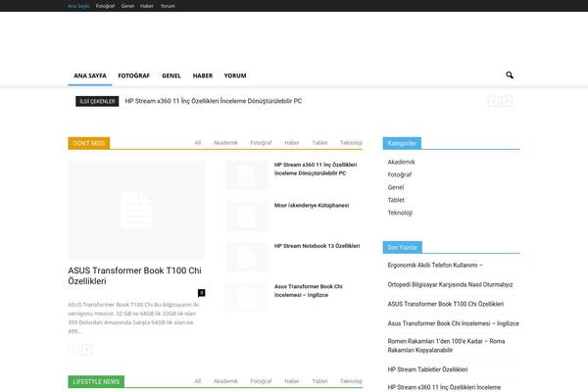Click Yorum in the top black bar
This screenshot has height=392, width=588.
click(168, 6)
